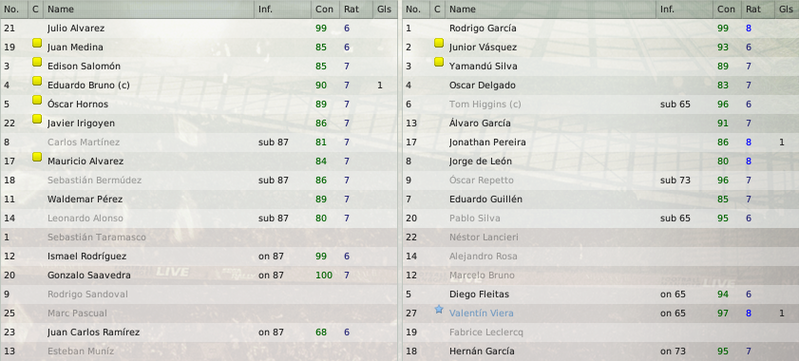This screenshot has height=361, width=799.
Task: Click Junior Vásquez's yellow card icon
Action: click(x=439, y=43)
